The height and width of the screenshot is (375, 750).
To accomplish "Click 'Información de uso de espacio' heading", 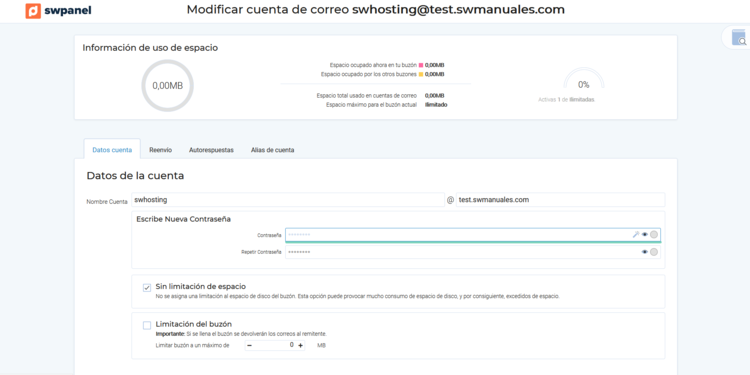I will 150,48.
